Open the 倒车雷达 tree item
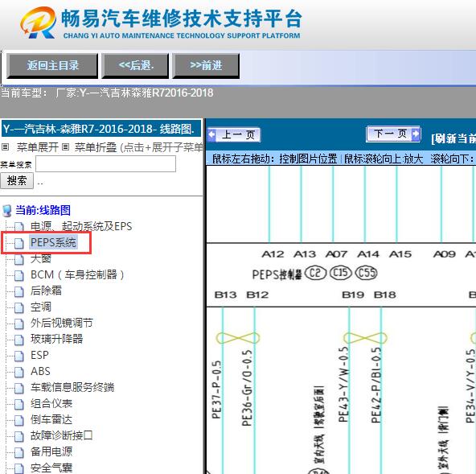Screen dimensions: 476x474 [x=51, y=419]
